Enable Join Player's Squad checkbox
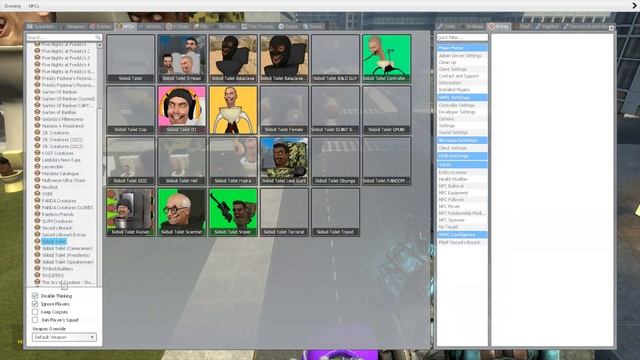 coord(35,320)
